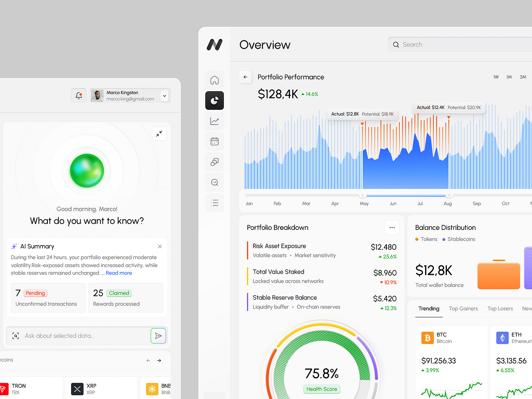Open the Portfolio Breakdown three-dot menu

point(392,228)
